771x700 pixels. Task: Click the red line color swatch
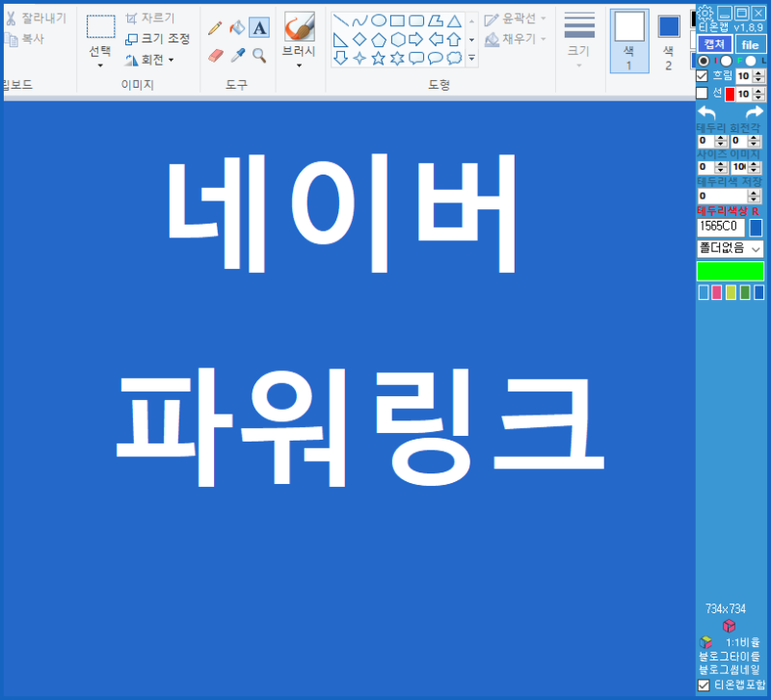coord(730,94)
